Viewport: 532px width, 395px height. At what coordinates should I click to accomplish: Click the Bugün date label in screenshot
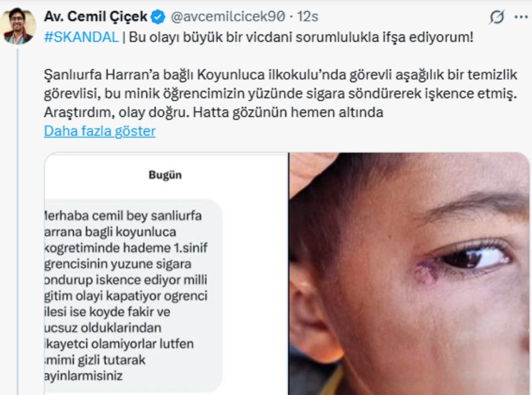(x=165, y=175)
